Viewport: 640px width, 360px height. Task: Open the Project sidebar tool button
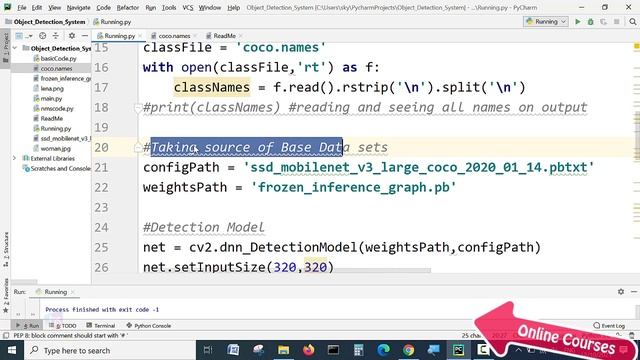[5, 47]
